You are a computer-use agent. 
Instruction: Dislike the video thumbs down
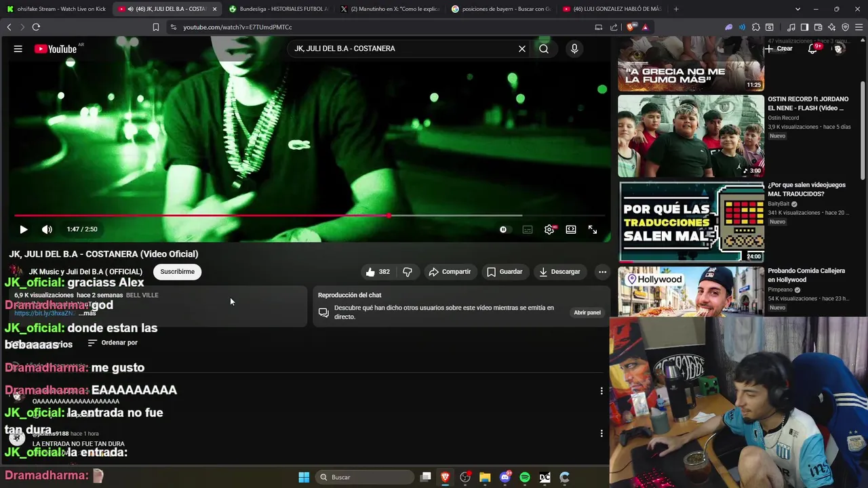point(408,272)
